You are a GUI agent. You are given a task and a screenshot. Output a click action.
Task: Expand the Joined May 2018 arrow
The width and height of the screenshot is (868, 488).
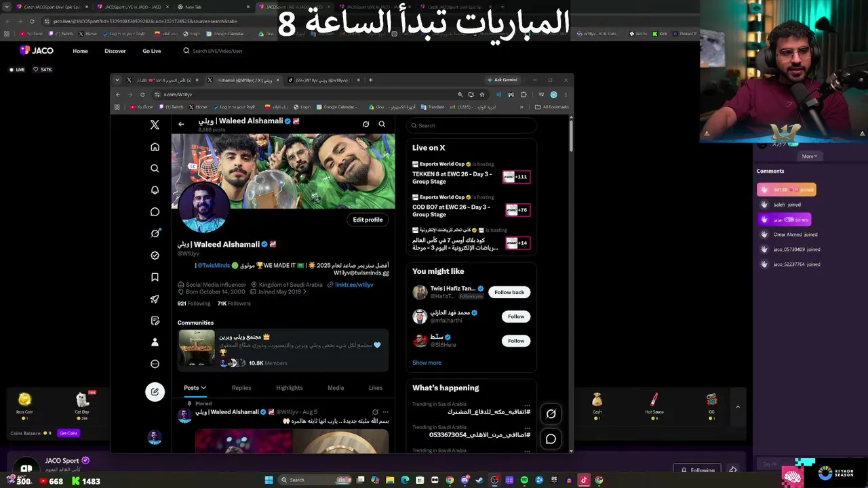[304, 292]
